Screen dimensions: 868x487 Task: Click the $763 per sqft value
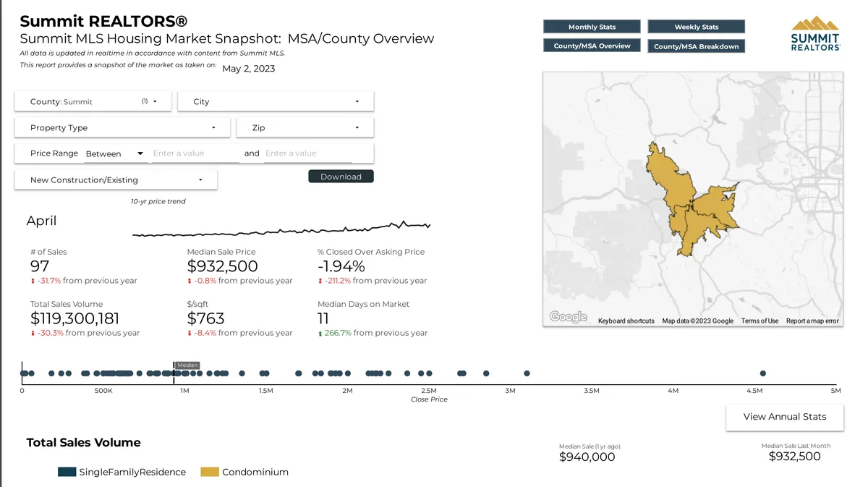205,318
